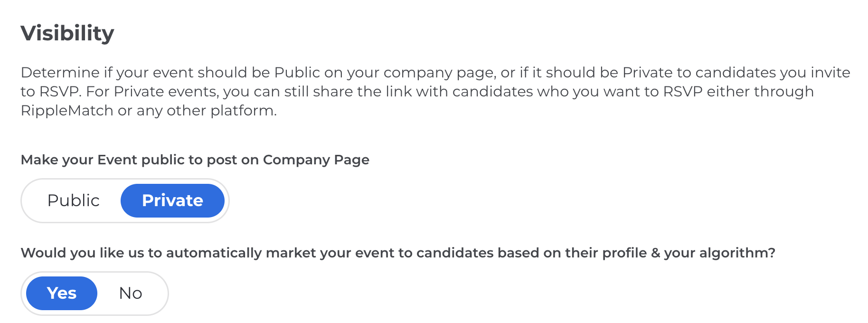
Task: Click 'any other platform' in the description
Action: [x=206, y=111]
